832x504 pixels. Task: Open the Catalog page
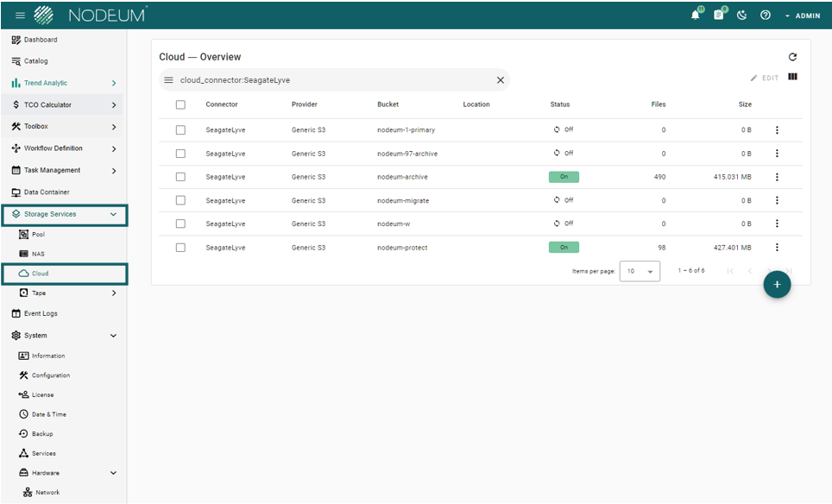click(x=35, y=61)
